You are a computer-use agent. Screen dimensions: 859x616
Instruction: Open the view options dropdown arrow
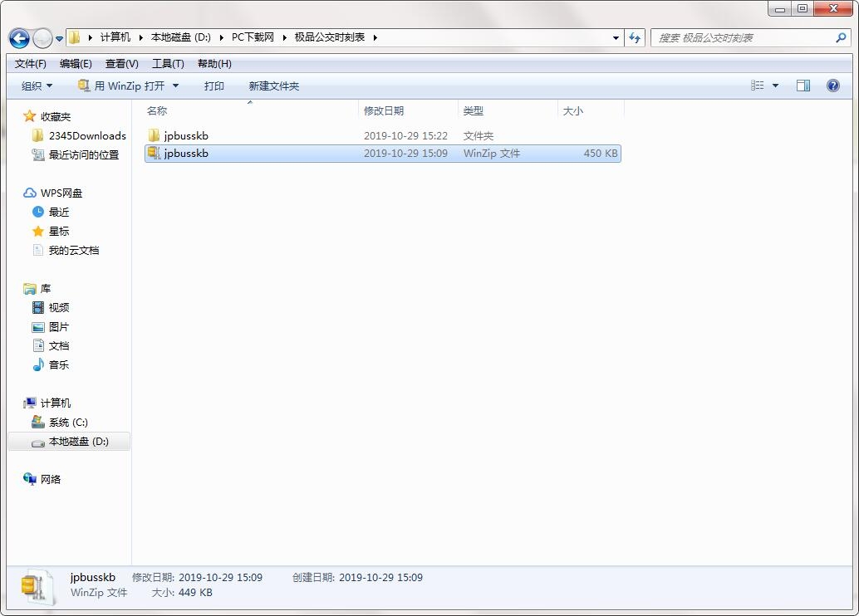click(775, 86)
